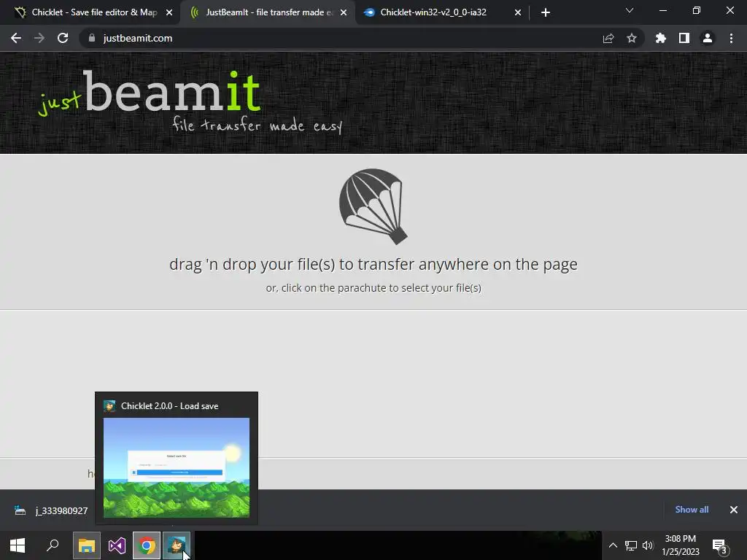747x560 pixels.
Task: Close the Chicklet-win32 tab
Action: click(518, 12)
